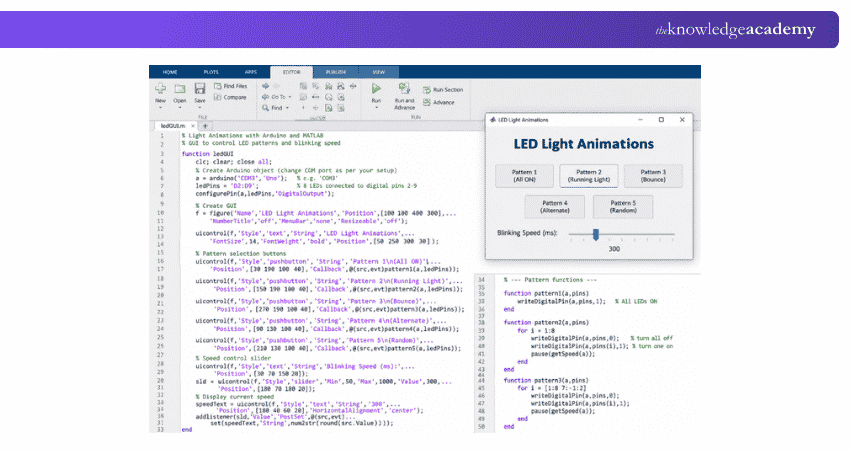Launch the Compare files tool
Image resolution: width=850 pixels, height=450 pixels.
(x=230, y=98)
